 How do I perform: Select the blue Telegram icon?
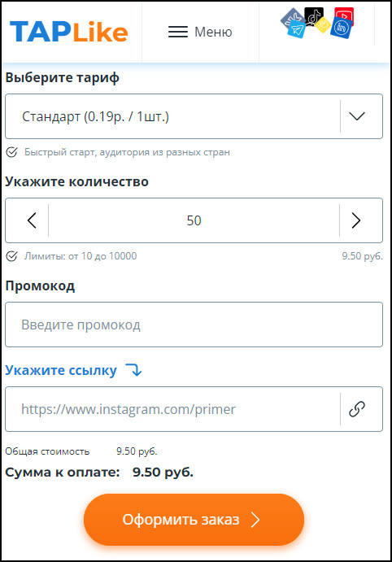coord(297,29)
